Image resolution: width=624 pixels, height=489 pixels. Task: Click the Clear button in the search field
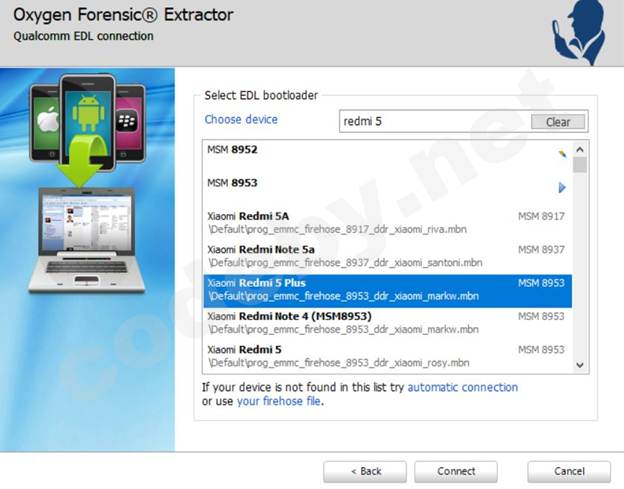click(x=558, y=122)
